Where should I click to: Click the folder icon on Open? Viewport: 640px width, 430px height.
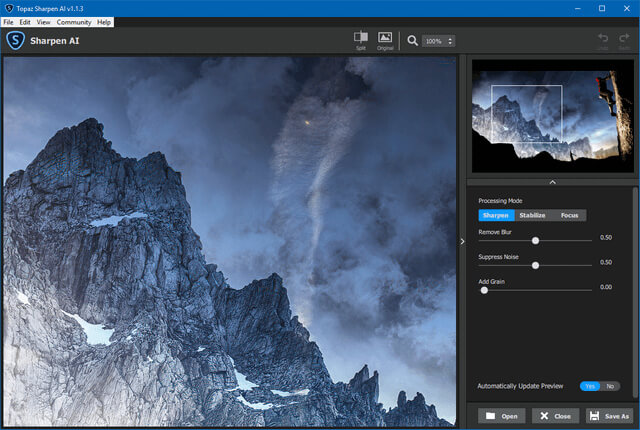click(491, 416)
